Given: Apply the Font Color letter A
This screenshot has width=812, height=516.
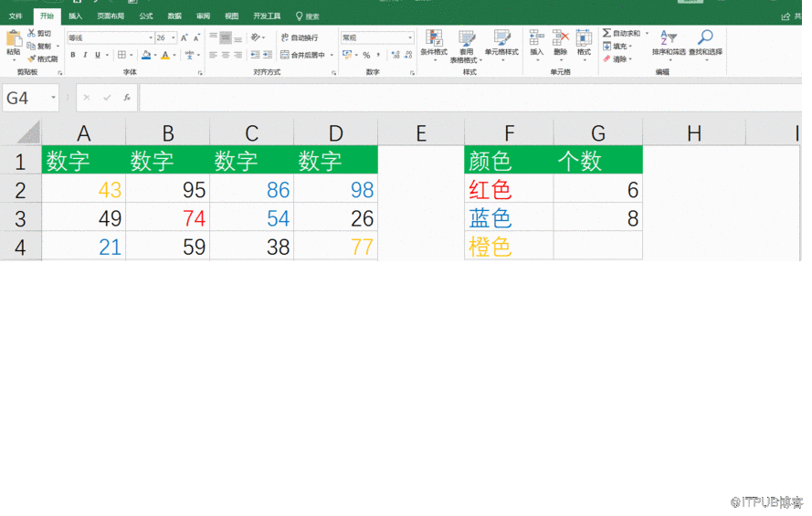Looking at the screenshot, I should (165, 55).
